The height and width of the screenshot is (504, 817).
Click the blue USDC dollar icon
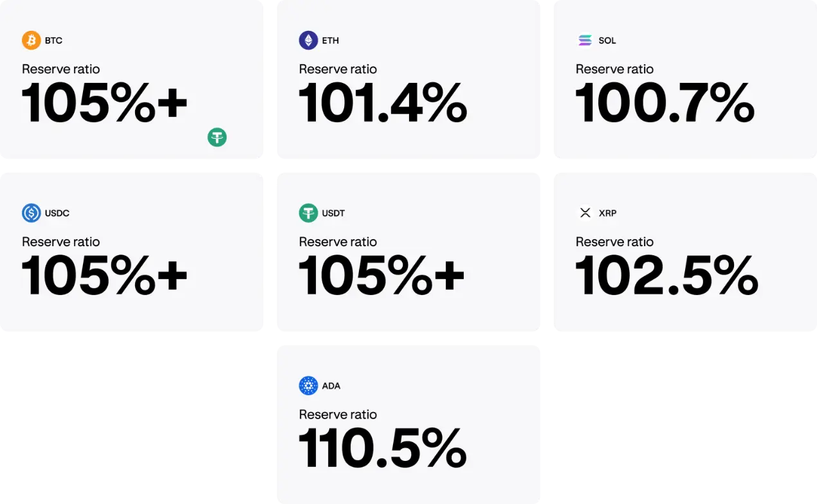(x=32, y=213)
